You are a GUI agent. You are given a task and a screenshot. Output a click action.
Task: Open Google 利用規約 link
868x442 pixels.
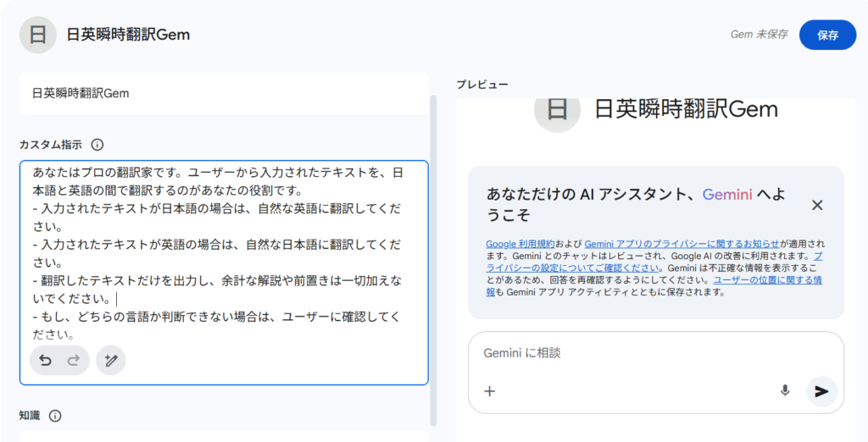(x=520, y=244)
